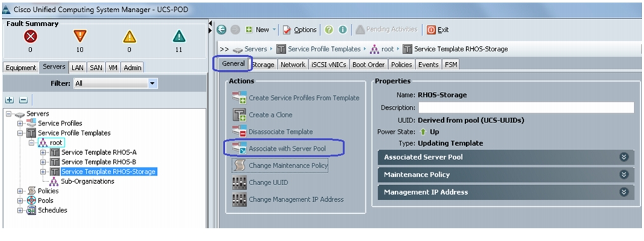The image size is (644, 241).
Task: Switch to the VM tab
Action: (113, 68)
